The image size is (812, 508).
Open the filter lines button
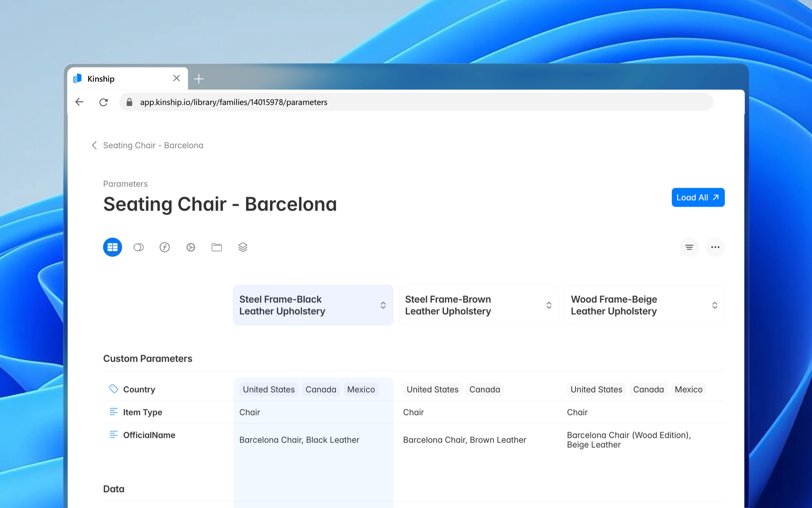[x=689, y=247]
